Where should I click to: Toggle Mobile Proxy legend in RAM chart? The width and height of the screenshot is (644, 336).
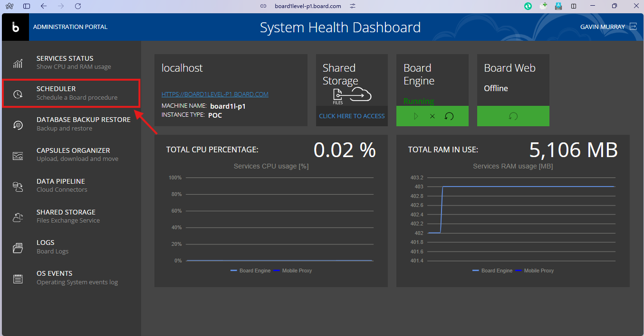coord(534,271)
